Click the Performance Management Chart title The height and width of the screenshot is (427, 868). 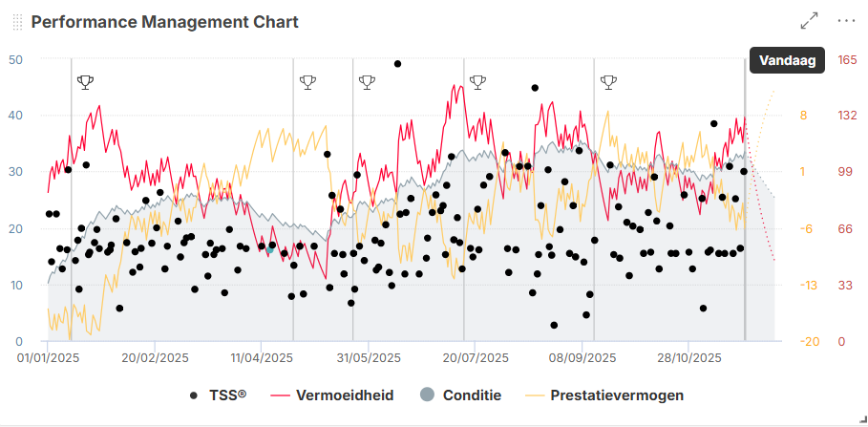pos(164,22)
